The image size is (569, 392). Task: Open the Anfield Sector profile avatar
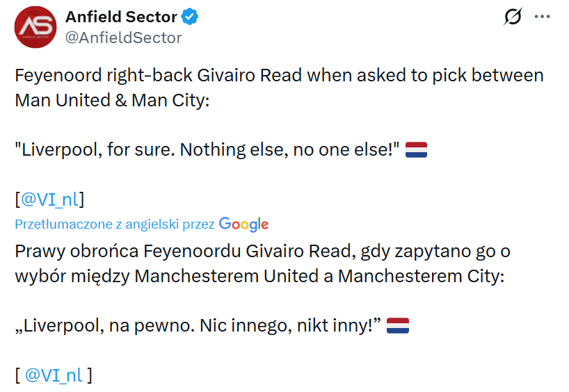35,27
